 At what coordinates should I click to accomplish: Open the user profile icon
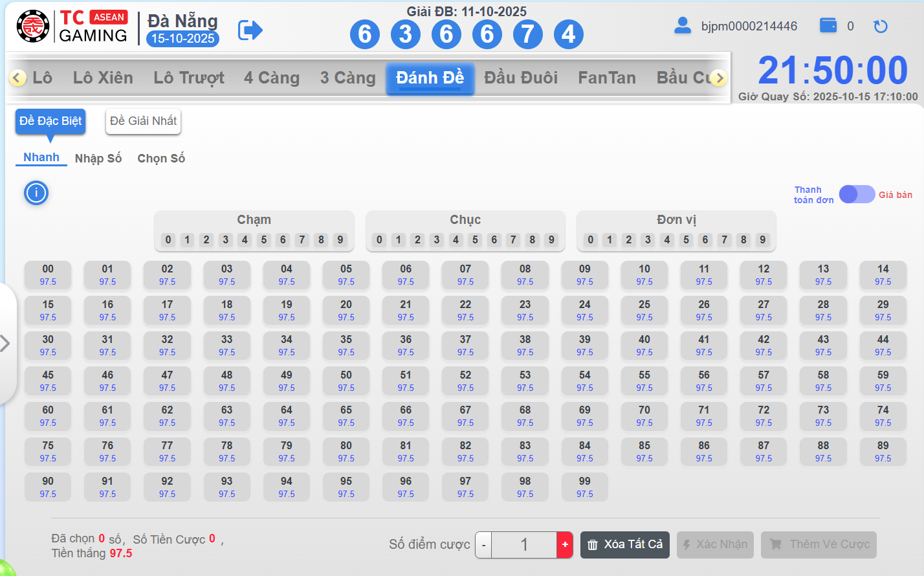tap(682, 26)
